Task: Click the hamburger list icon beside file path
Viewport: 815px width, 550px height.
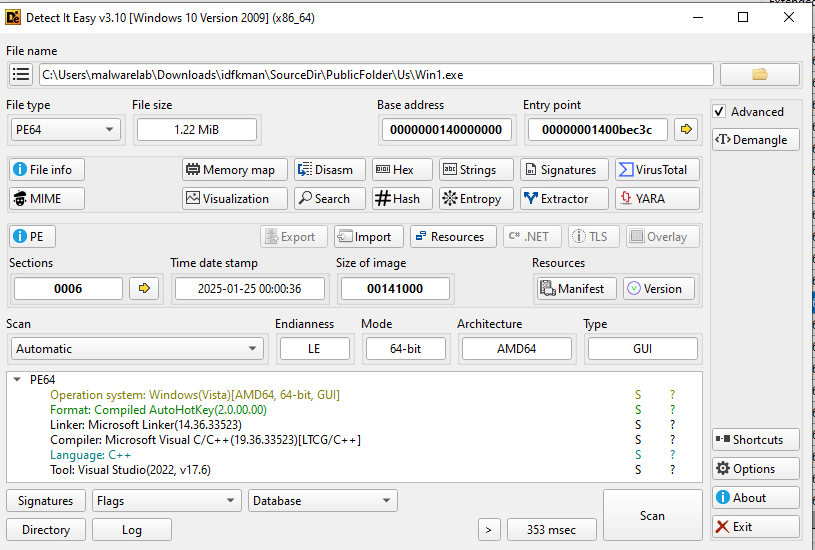Action: pos(21,75)
